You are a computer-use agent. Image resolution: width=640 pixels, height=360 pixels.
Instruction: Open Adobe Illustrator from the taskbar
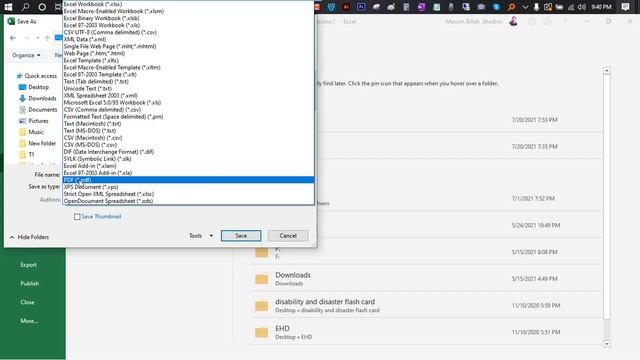coord(346,7)
